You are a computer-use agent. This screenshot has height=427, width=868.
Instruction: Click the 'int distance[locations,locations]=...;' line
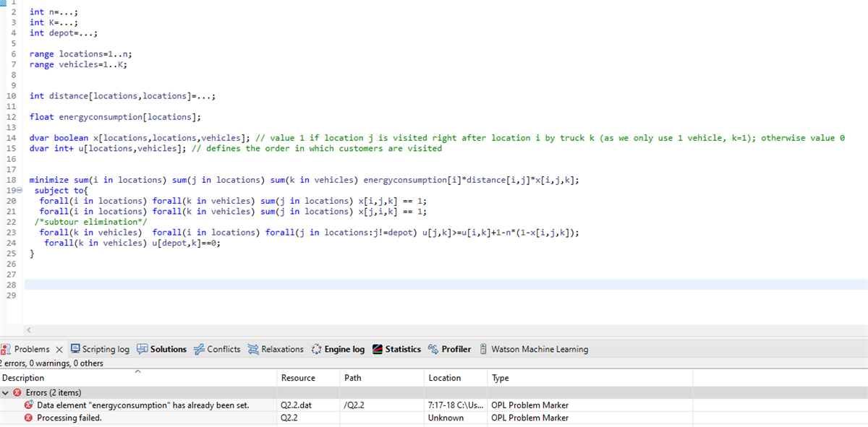123,95
